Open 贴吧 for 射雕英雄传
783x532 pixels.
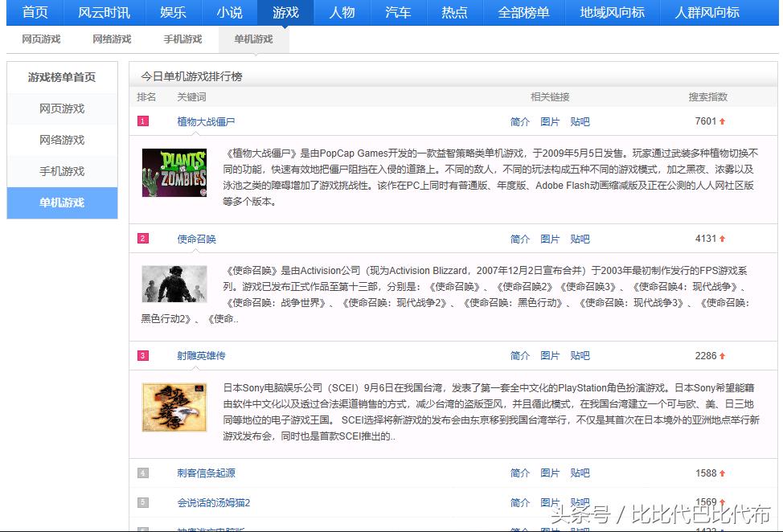pos(580,355)
